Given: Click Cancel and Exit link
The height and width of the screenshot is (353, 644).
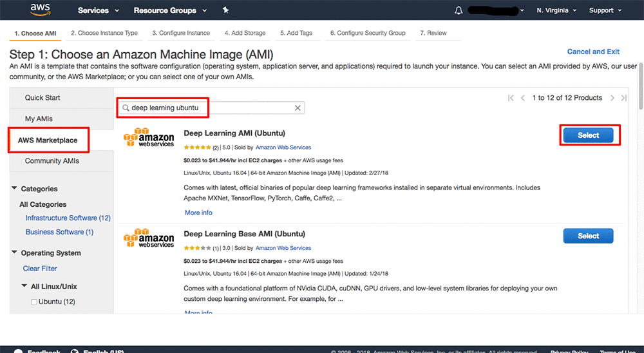Looking at the screenshot, I should 593,52.
